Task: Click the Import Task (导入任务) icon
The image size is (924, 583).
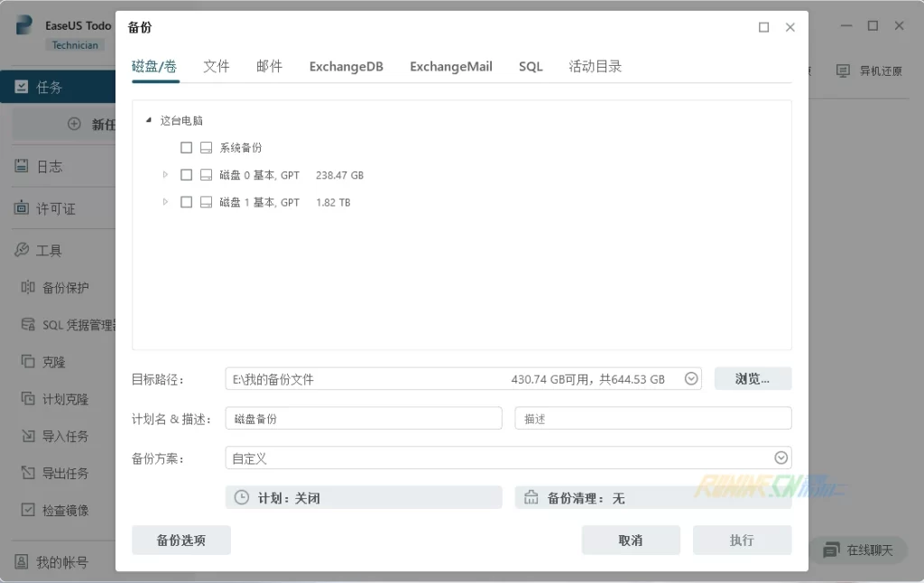Action: pos(27,436)
